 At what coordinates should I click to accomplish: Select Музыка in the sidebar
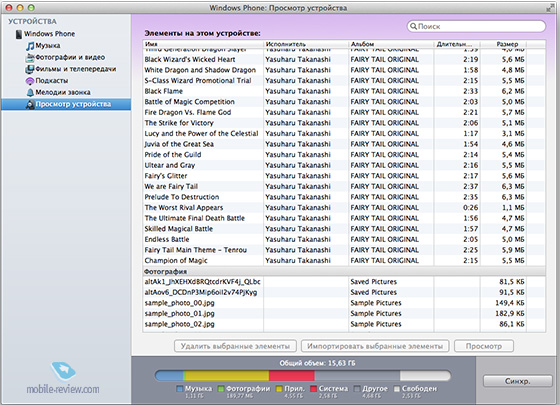coord(48,46)
